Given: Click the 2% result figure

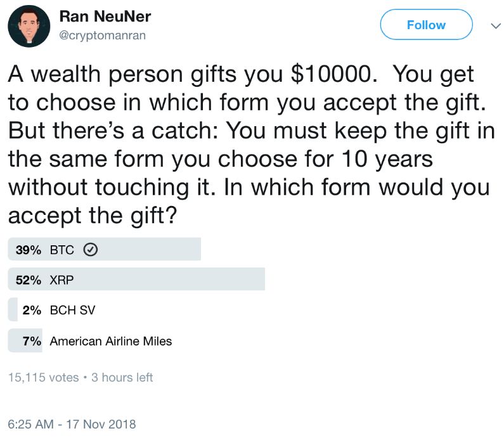Looking at the screenshot, I should tap(31, 310).
